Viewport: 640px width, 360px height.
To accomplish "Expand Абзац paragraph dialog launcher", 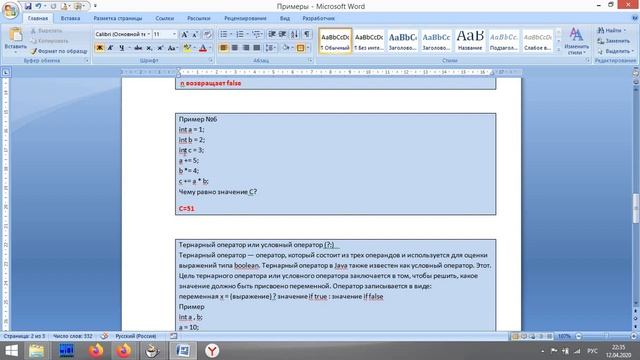I will (x=310, y=60).
